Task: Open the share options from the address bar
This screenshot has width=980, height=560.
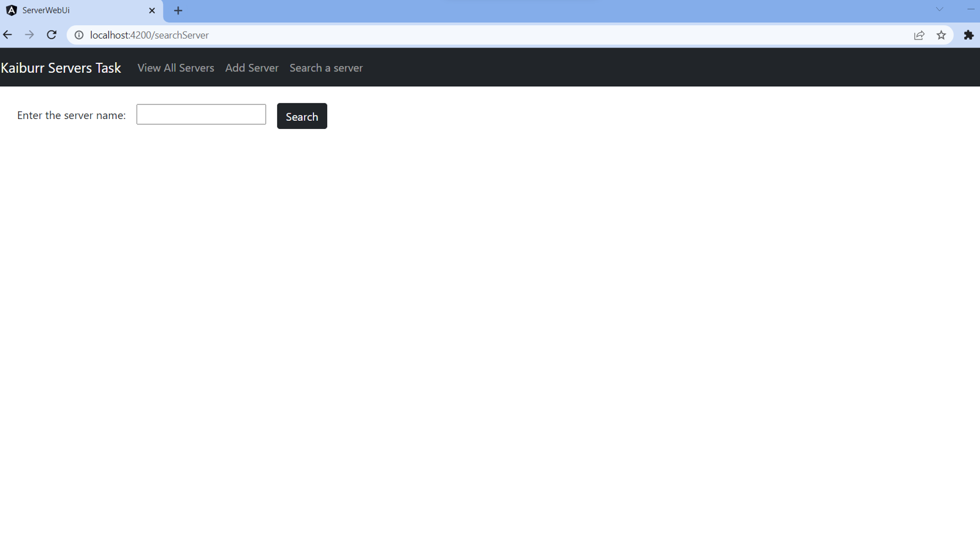Action: 918,35
